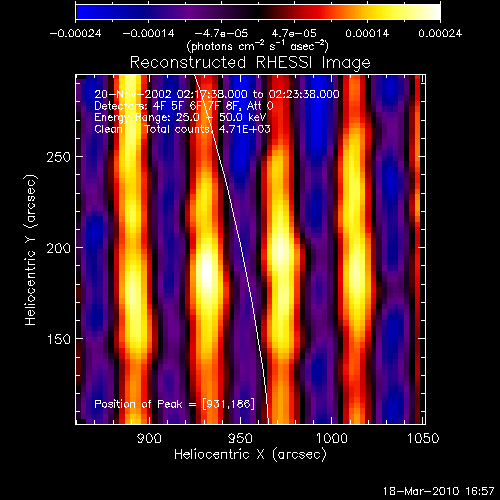Click the colorbar label -0.00024
Screen dimensions: 500x500
coord(75,33)
